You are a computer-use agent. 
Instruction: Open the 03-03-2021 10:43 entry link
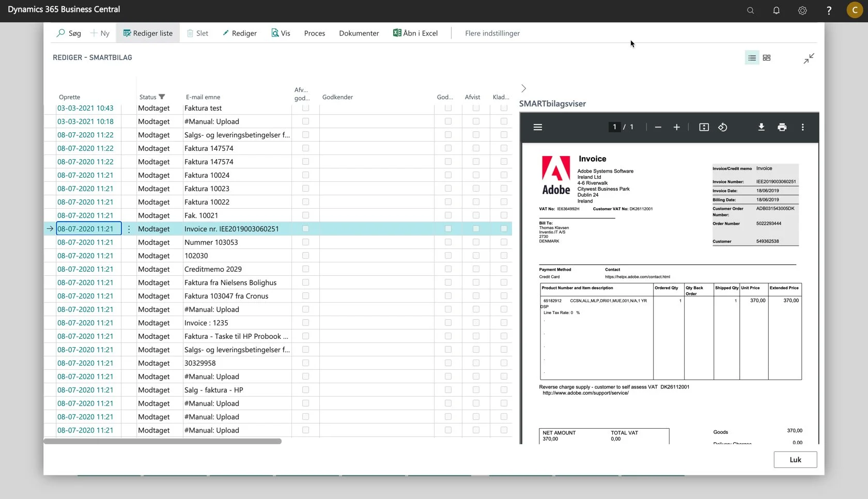pos(85,108)
